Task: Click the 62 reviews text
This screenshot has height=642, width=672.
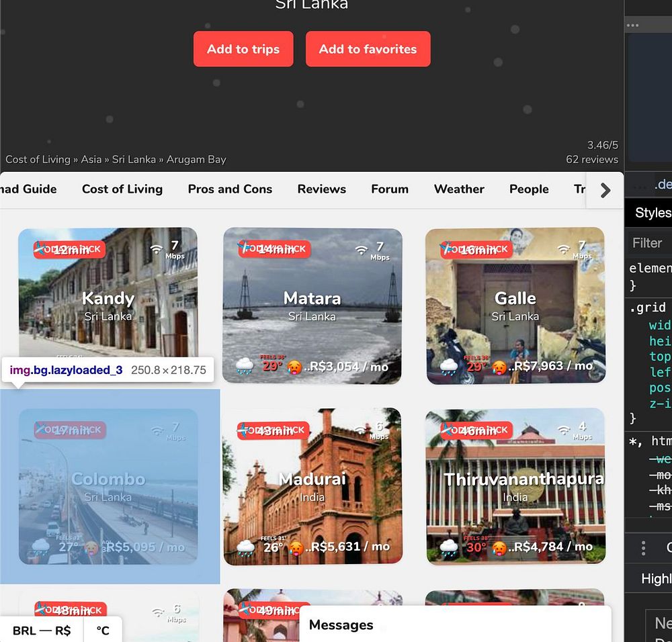Action: [x=592, y=159]
